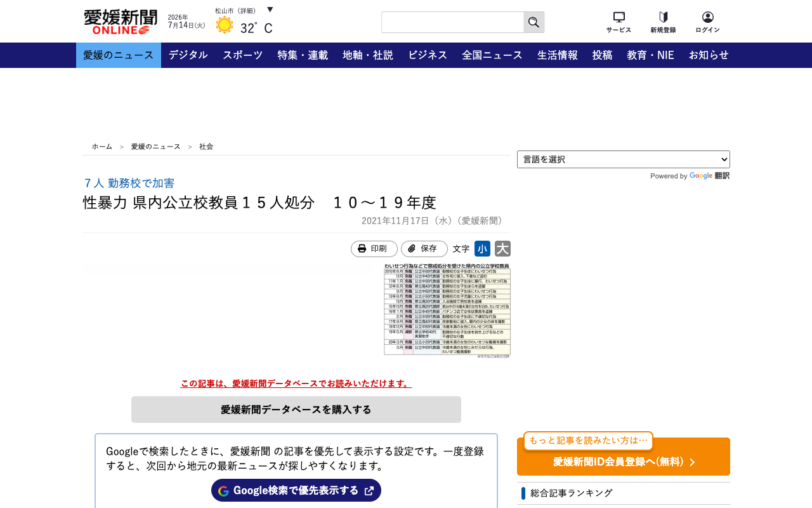Go to ホーム breadcrumb link
This screenshot has height=508, width=812.
pyautogui.click(x=102, y=147)
